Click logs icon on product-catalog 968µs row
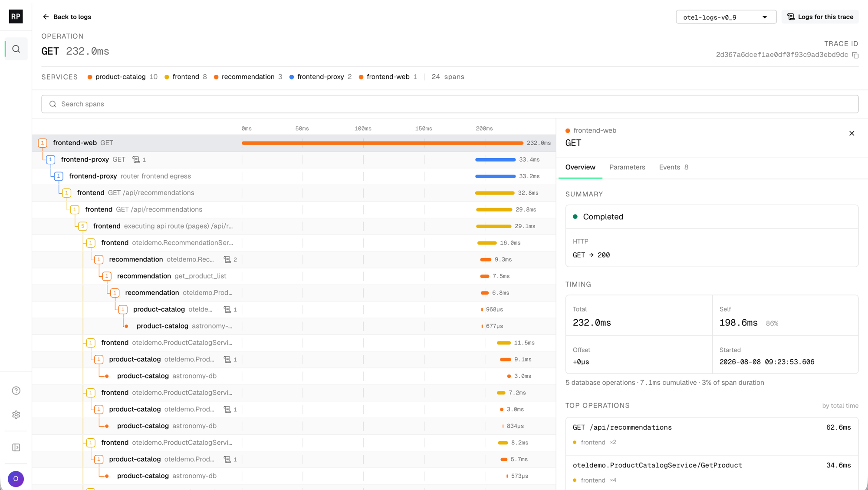The width and height of the screenshot is (868, 490). (x=227, y=310)
